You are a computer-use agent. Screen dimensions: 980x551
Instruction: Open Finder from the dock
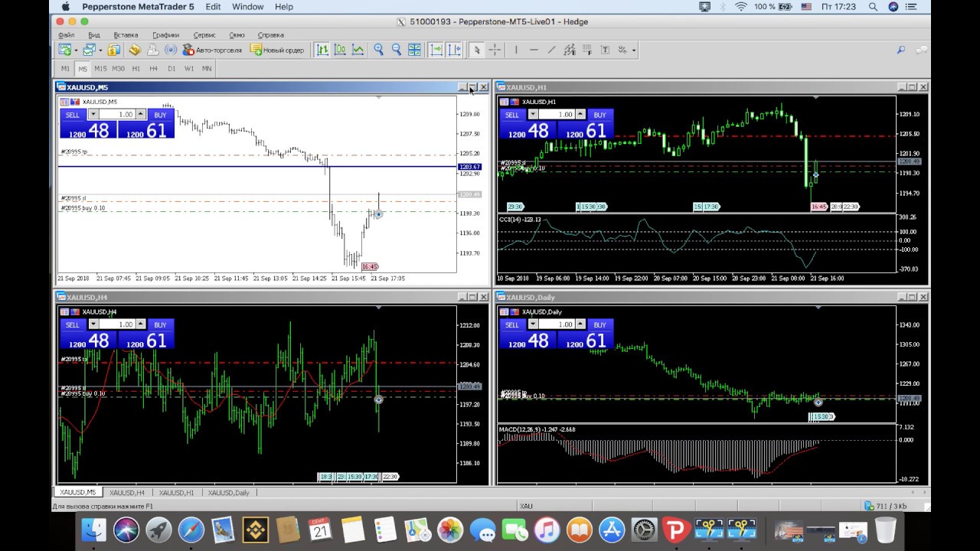pyautogui.click(x=93, y=530)
